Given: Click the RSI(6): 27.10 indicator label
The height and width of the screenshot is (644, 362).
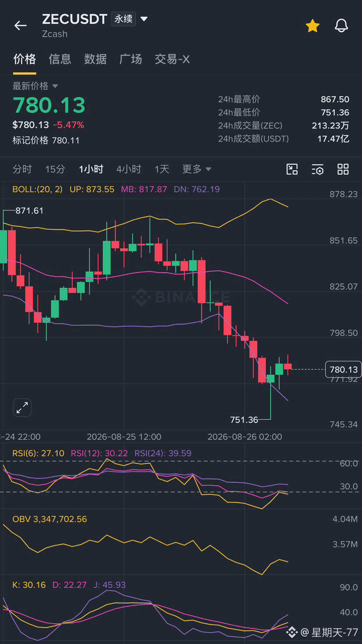Looking at the screenshot, I should [38, 453].
